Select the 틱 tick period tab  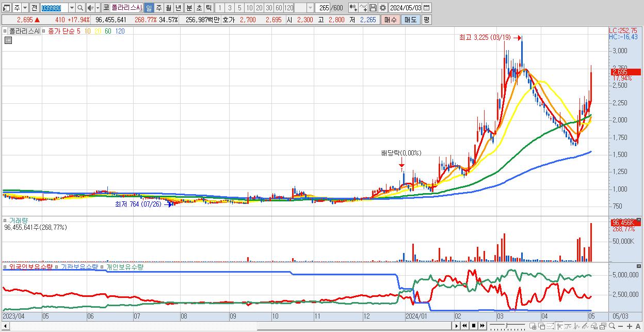tap(208, 8)
